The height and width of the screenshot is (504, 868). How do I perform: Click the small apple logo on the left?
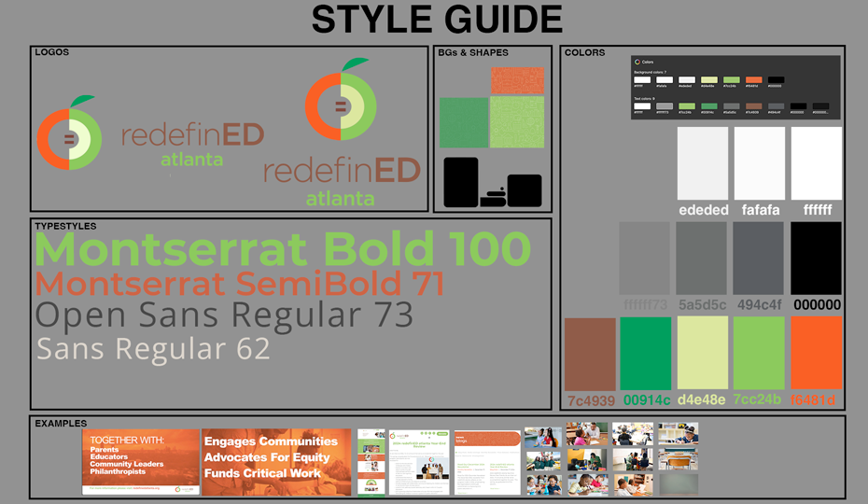pos(69,136)
